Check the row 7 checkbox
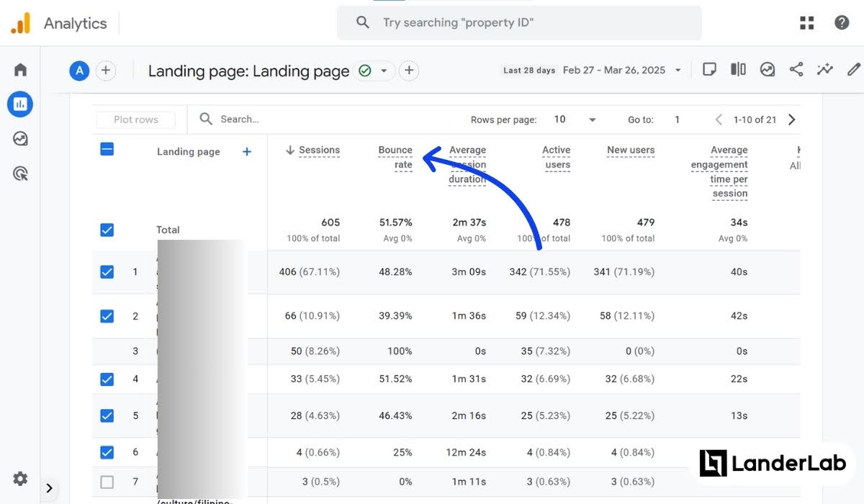Screen dimensions: 864x504 [107, 482]
